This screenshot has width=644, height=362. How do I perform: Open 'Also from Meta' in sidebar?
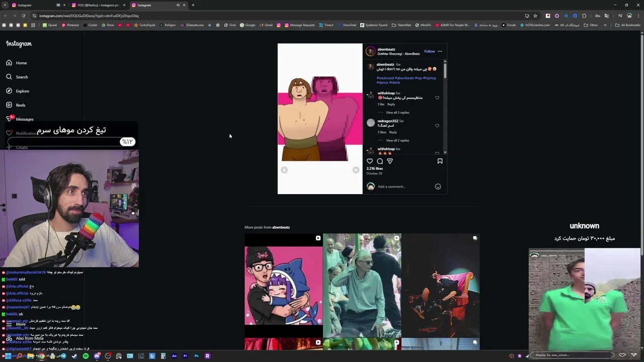[25, 338]
